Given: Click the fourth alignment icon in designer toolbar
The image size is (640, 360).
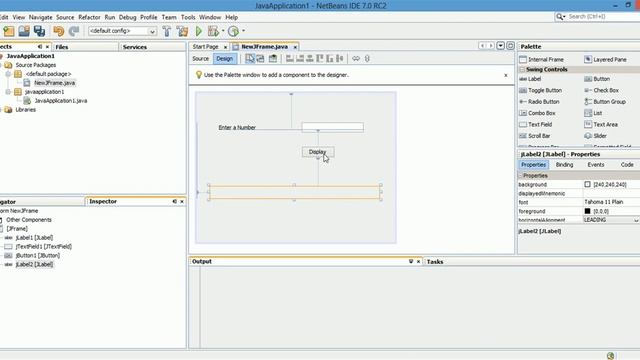Looking at the screenshot, I should 320,58.
